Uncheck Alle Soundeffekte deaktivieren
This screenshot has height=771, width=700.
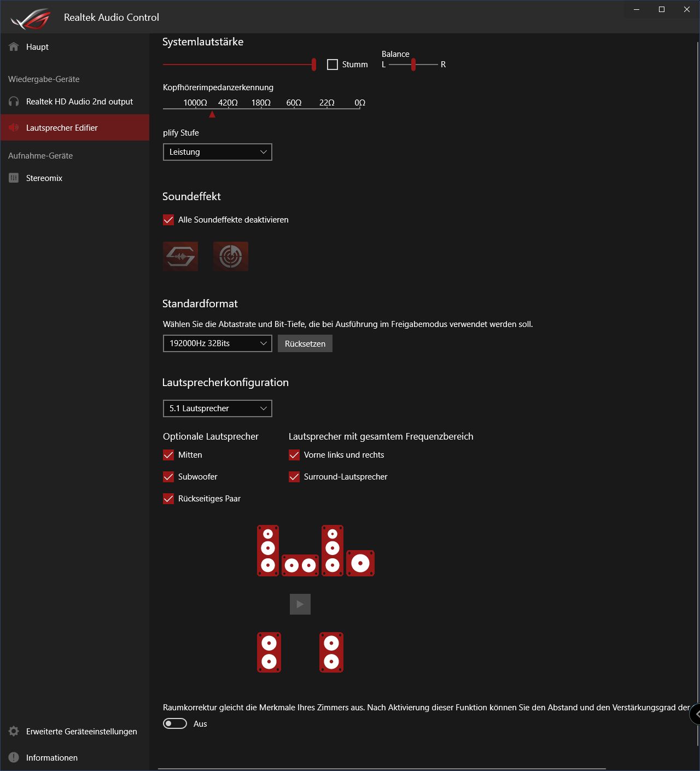(168, 220)
